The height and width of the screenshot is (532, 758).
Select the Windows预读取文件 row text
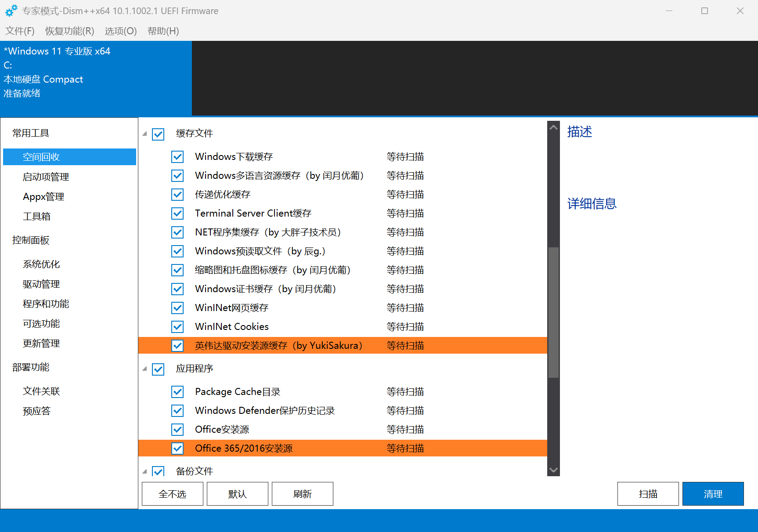(x=260, y=251)
